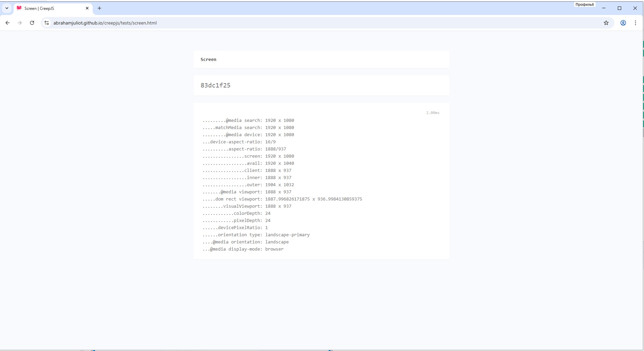Click the 'visualViewport: 1888 x 937' line
This screenshot has width=644, height=351.
point(247,206)
